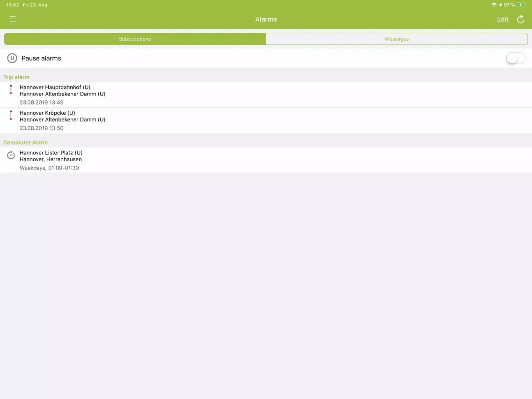Image resolution: width=532 pixels, height=399 pixels.
Task: Tap the 13:52 clock in status bar
Action: click(13, 5)
